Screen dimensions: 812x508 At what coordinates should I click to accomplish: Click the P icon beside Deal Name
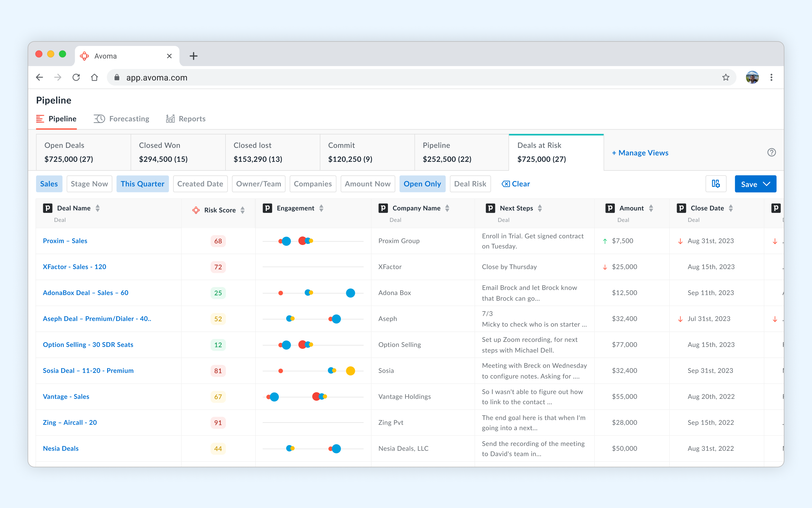pos(48,208)
